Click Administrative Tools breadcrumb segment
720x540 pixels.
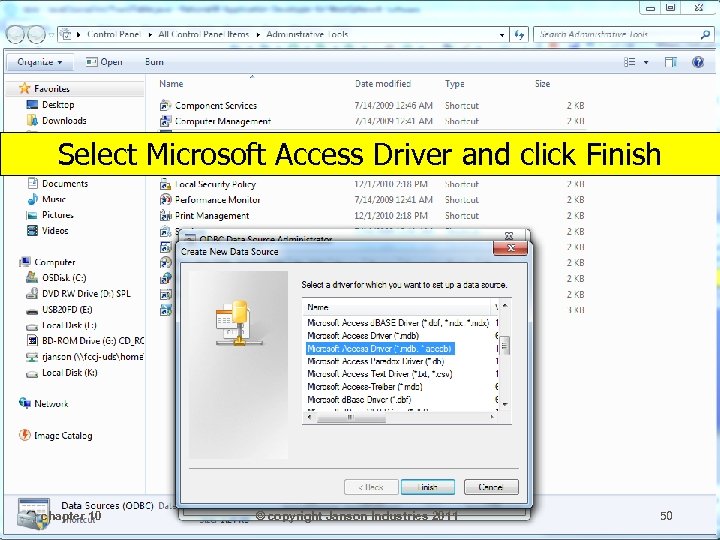(307, 34)
